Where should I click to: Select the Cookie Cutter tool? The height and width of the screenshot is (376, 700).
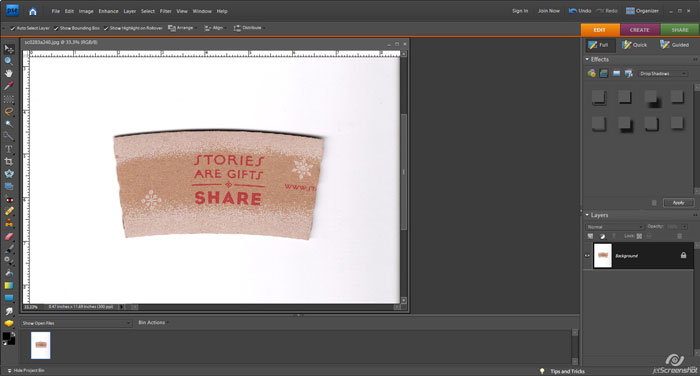click(8, 174)
